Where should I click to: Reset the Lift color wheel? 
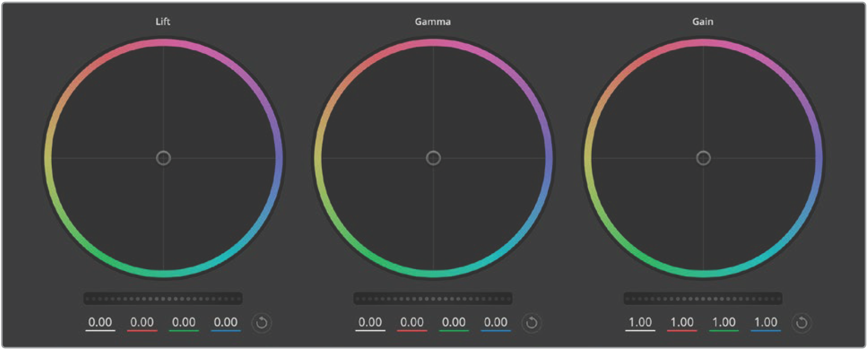tap(262, 323)
